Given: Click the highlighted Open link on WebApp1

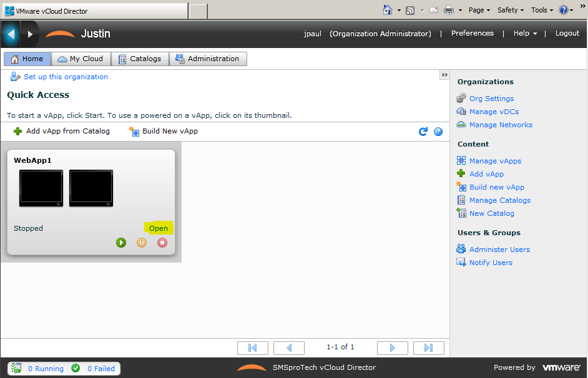Looking at the screenshot, I should (158, 228).
